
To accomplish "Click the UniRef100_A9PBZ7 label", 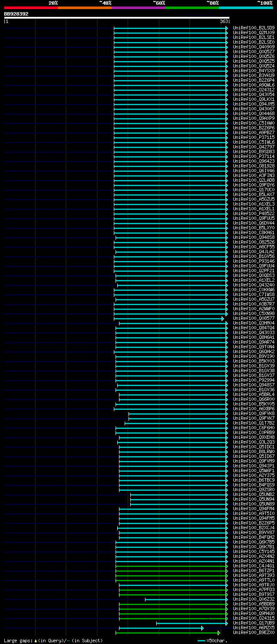I will (x=254, y=132).
